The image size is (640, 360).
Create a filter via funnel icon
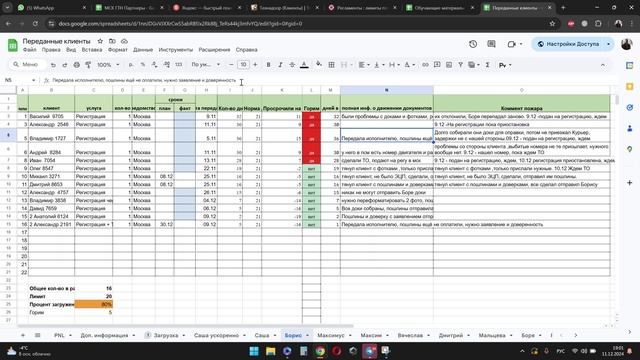[x=460, y=65]
